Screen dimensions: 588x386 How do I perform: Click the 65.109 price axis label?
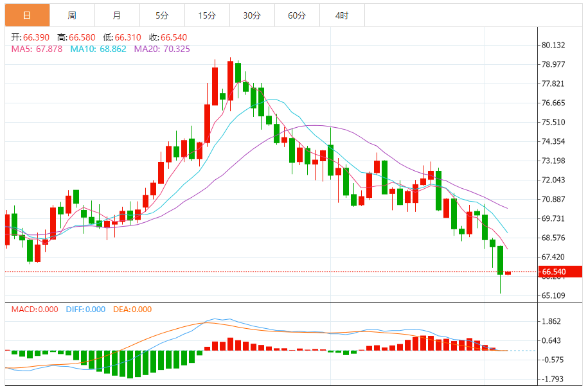coord(553,295)
